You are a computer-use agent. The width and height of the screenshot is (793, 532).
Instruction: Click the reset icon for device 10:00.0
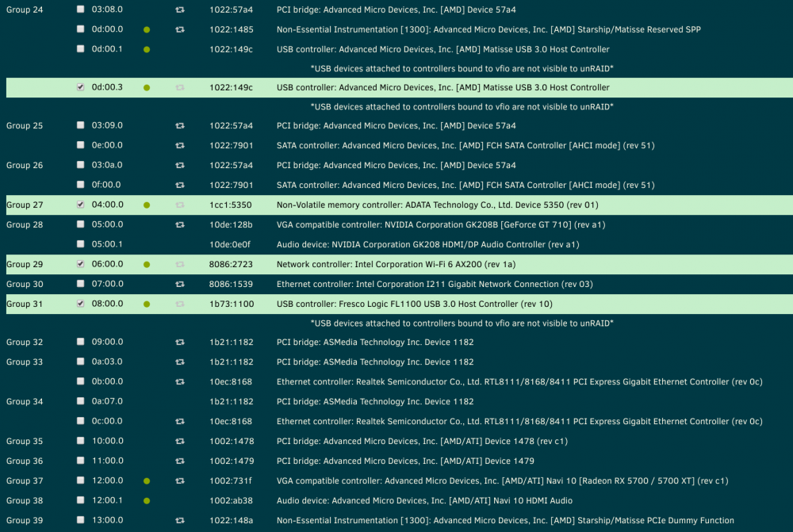[179, 441]
